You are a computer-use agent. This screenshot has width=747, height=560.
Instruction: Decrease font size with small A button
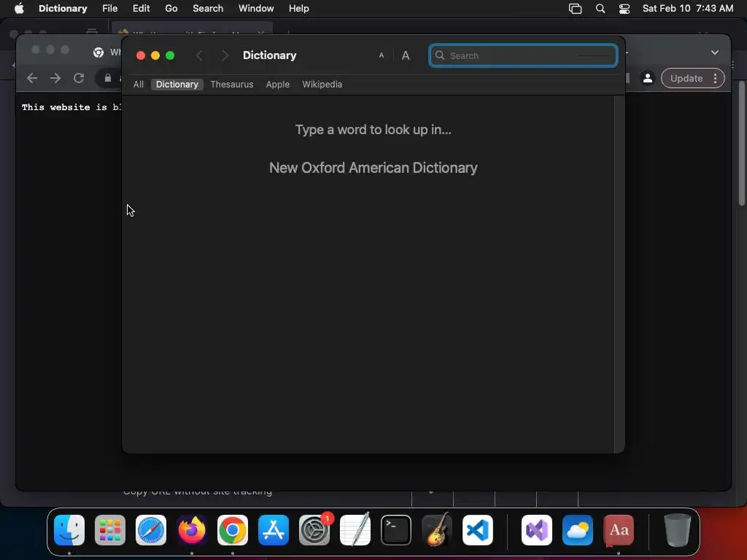pyautogui.click(x=381, y=55)
